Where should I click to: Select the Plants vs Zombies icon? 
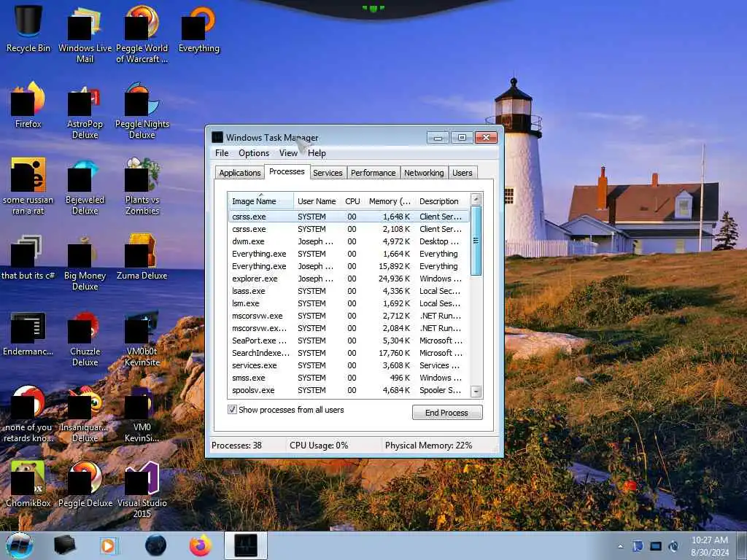[142, 187]
